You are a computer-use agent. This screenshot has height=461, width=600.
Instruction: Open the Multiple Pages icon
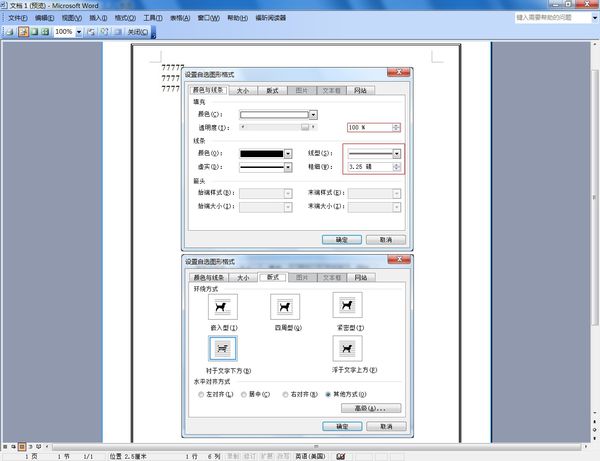pyautogui.click(x=45, y=32)
